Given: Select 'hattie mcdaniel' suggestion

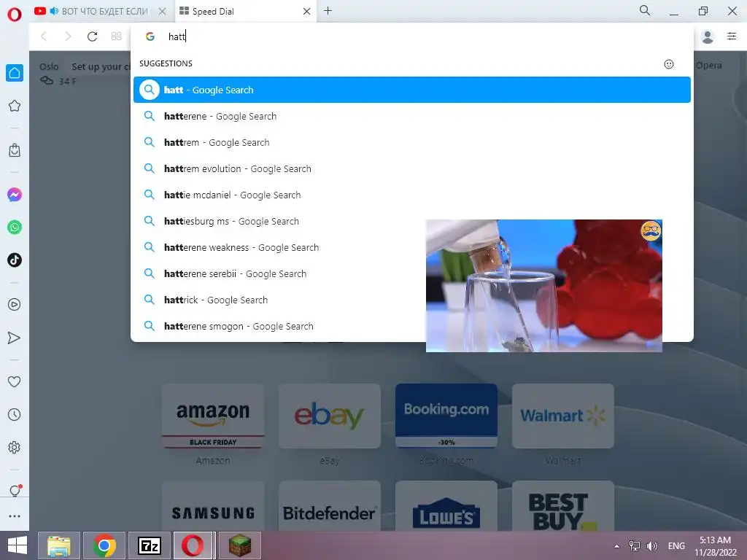Looking at the screenshot, I should click(x=411, y=195).
